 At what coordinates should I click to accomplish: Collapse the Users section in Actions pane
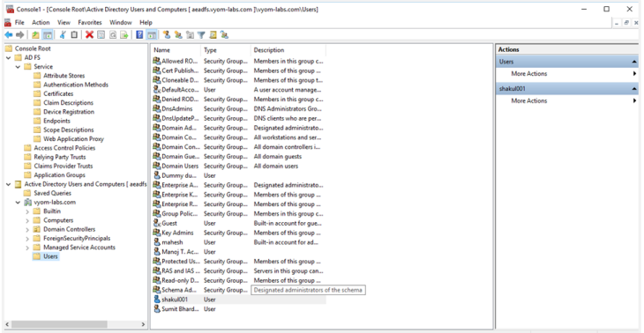(x=634, y=62)
